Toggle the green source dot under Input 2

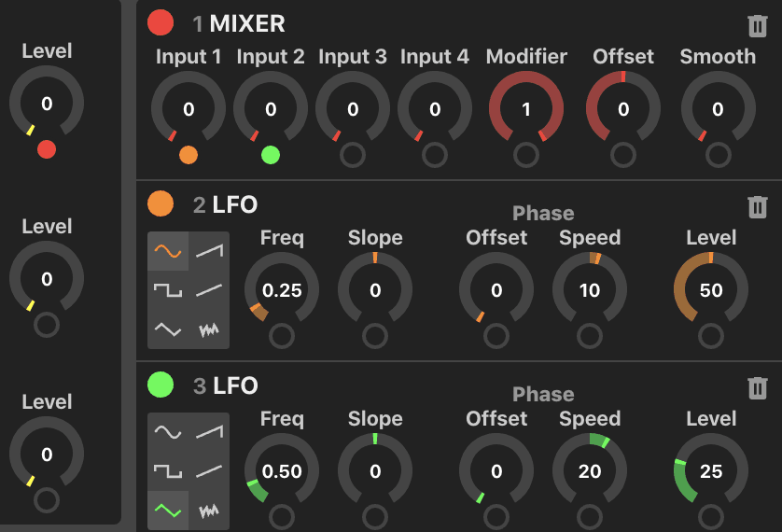click(271, 155)
